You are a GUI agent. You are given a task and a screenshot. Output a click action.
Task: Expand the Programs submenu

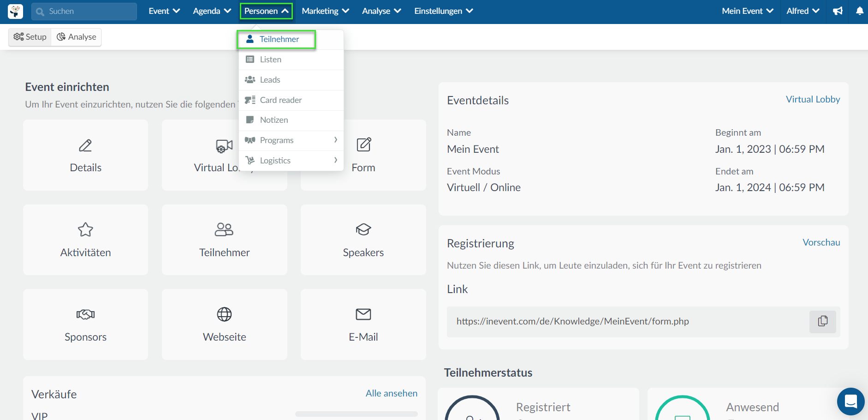pyautogui.click(x=291, y=140)
